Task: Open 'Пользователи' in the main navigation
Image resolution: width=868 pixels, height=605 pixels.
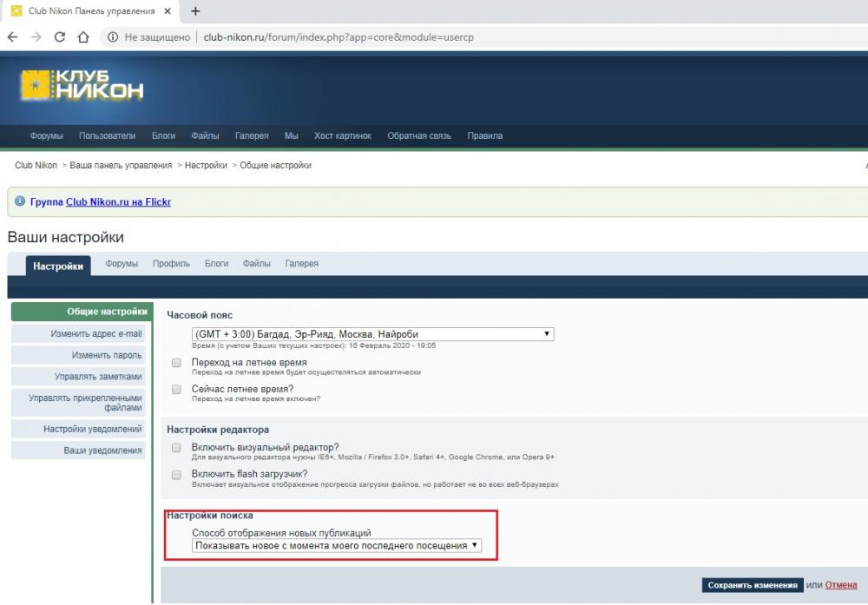Action: click(x=107, y=135)
